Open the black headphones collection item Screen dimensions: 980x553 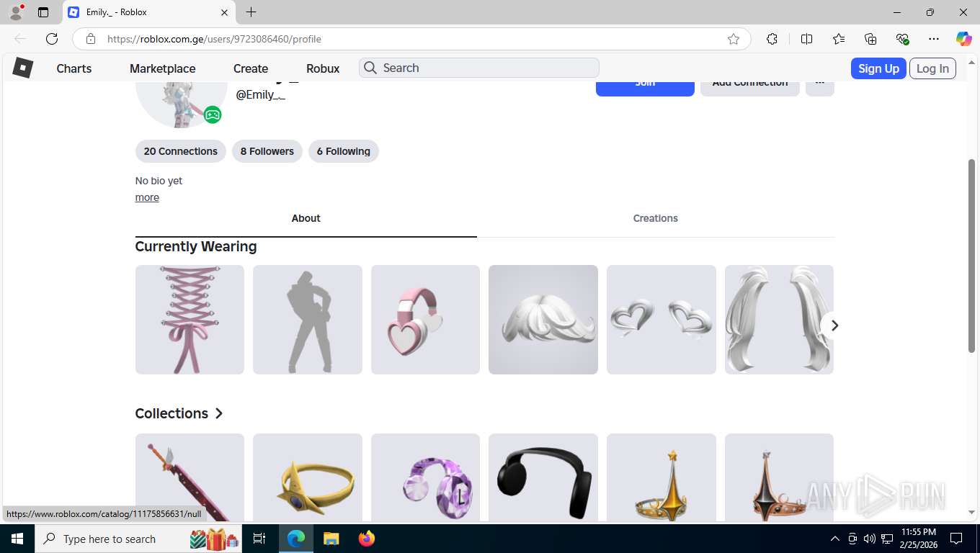pyautogui.click(x=543, y=477)
